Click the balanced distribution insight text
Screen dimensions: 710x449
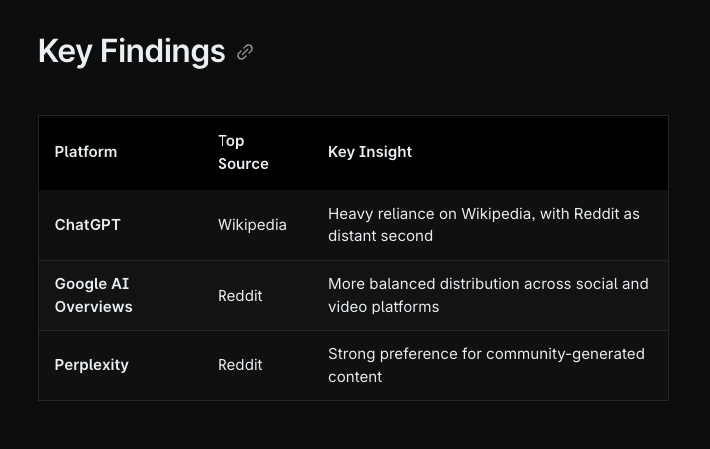488,284
